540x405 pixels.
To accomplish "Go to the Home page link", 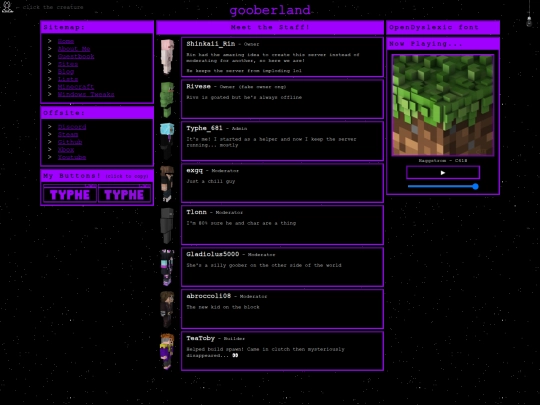I will [66, 41].
